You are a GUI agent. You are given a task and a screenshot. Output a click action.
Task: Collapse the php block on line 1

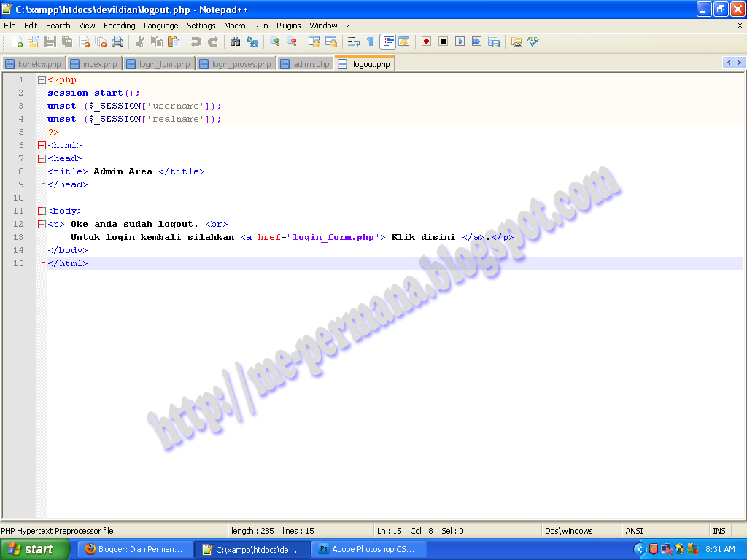(42, 79)
